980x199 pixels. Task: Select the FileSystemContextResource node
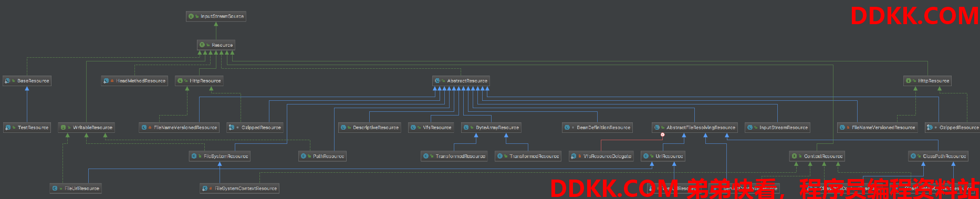pyautogui.click(x=239, y=188)
